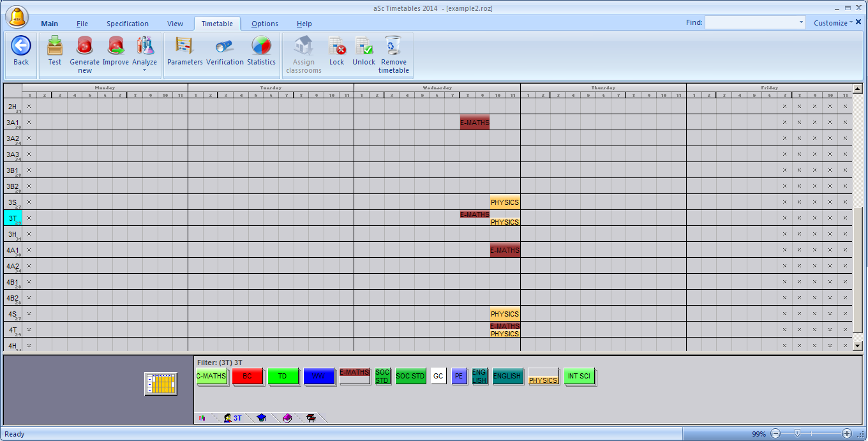This screenshot has height=441, width=868.
Task: Click the E-MATHS lesson in row 3A1
Action: click(474, 122)
